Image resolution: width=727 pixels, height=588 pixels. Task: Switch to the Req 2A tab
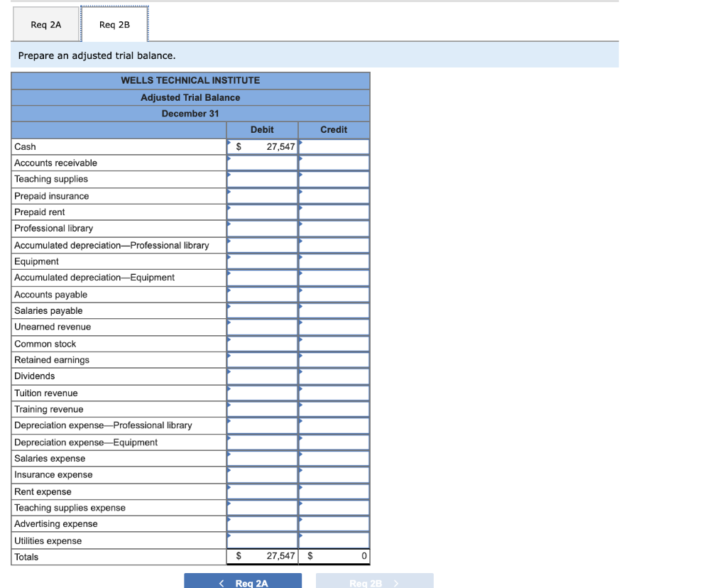pyautogui.click(x=45, y=23)
